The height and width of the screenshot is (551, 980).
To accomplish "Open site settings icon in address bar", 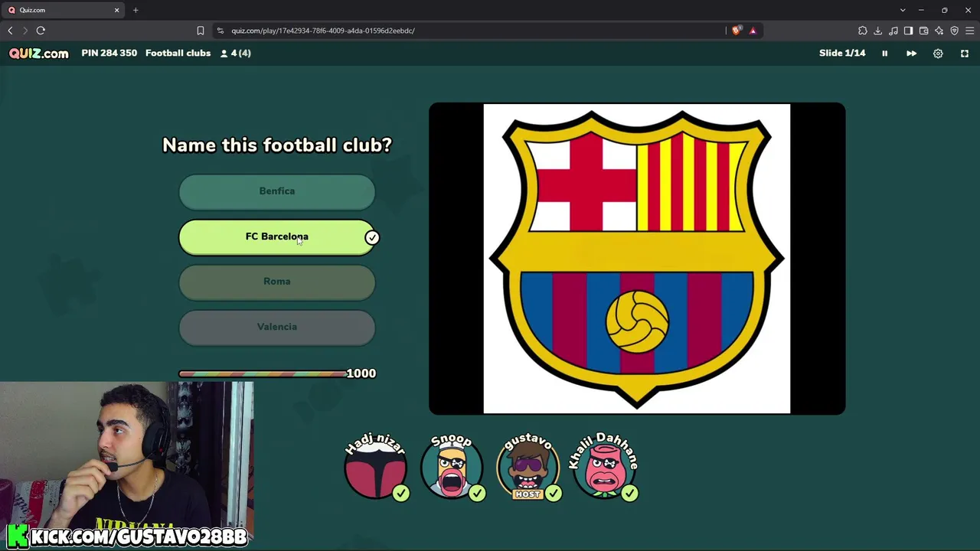I will (220, 31).
